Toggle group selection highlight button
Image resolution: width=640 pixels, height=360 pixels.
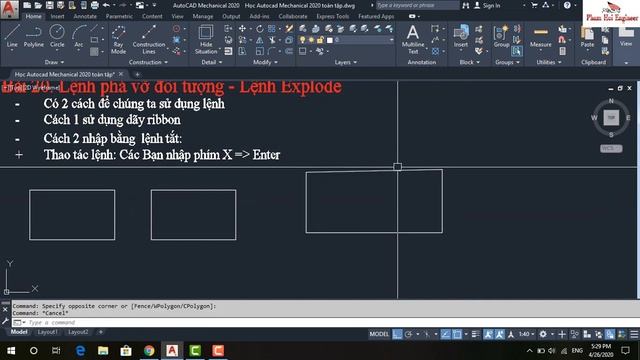click(517, 51)
